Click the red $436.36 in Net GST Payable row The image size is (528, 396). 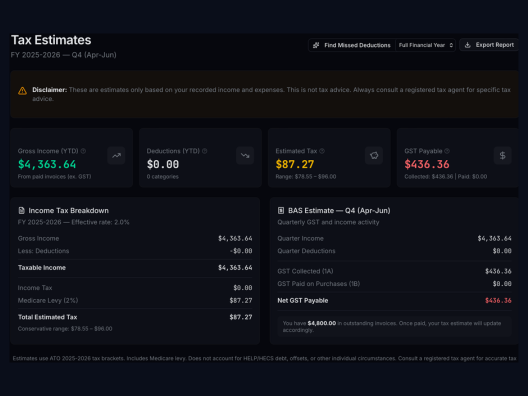(x=498, y=301)
